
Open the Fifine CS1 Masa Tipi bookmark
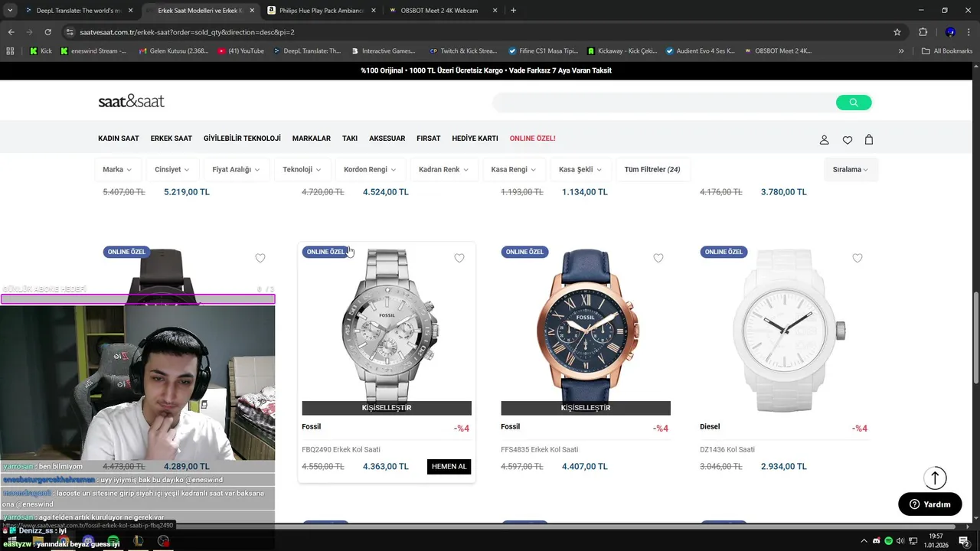[544, 51]
